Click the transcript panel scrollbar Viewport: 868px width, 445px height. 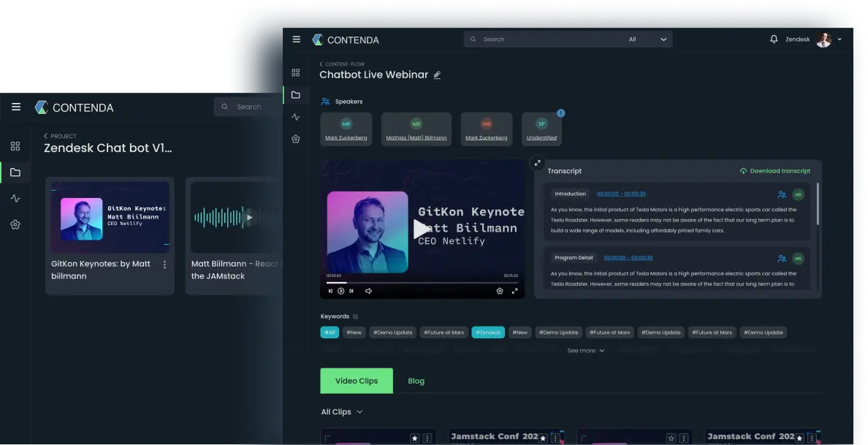click(818, 204)
